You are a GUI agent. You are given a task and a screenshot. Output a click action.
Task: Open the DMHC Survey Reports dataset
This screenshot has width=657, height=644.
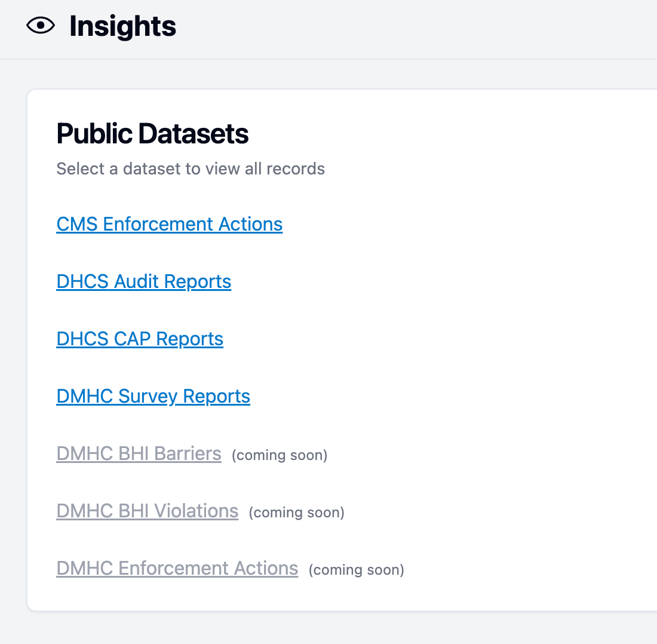tap(153, 395)
